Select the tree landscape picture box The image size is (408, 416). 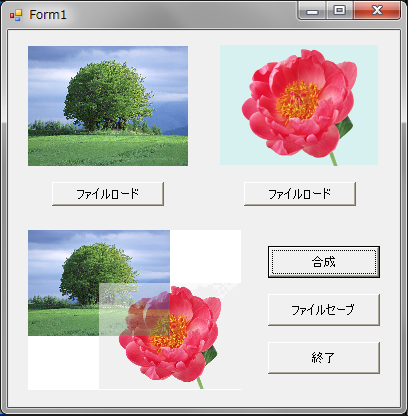point(108,106)
